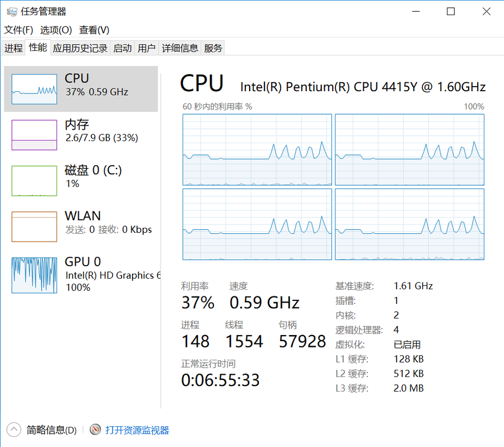The width and height of the screenshot is (504, 447).
Task: Select the 内存 memory graph thumbnail
Action: pyautogui.click(x=34, y=135)
